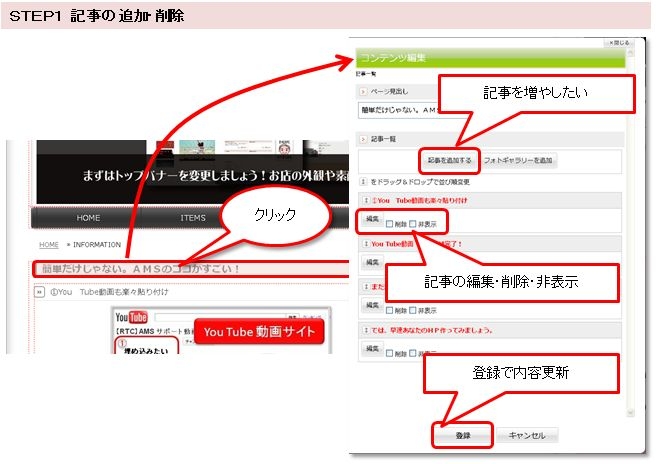Click 記事を追加する to add an article
Image resolution: width=656 pixels, height=464 pixels.
(x=449, y=160)
